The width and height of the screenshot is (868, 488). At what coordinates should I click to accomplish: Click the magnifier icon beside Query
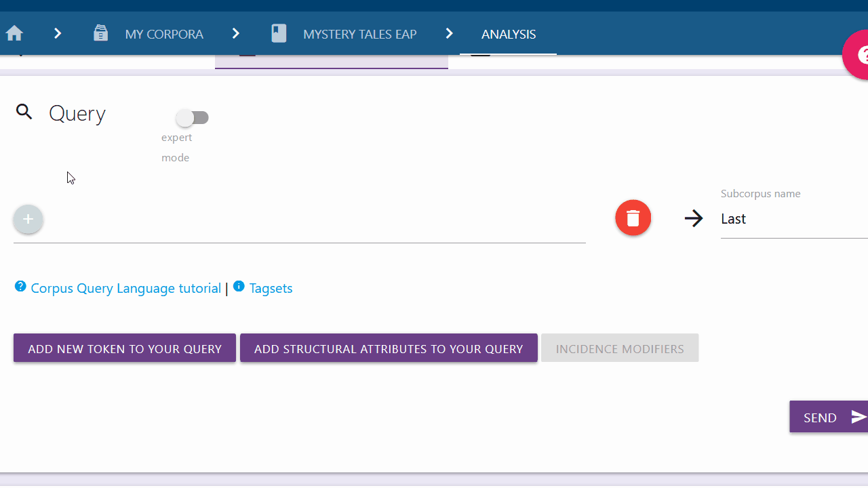coord(24,113)
